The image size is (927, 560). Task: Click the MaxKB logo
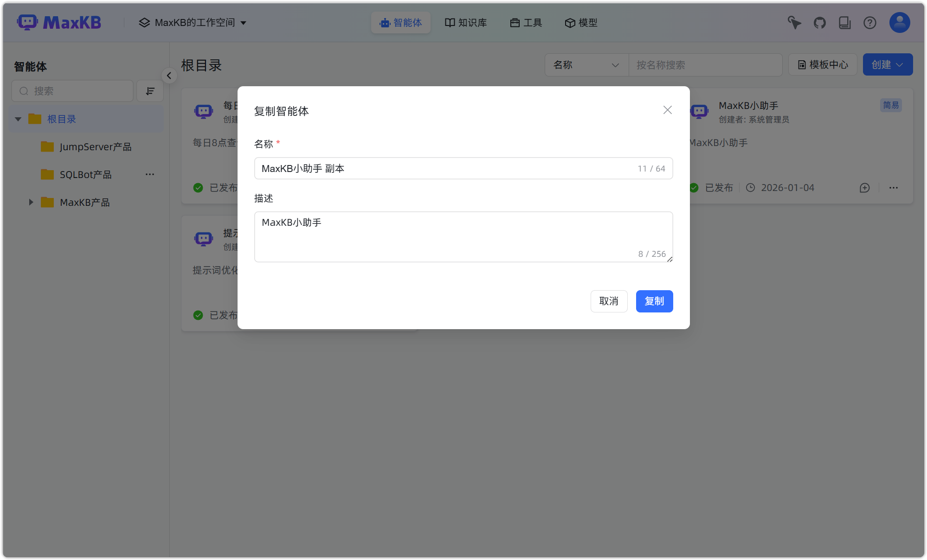pos(59,22)
